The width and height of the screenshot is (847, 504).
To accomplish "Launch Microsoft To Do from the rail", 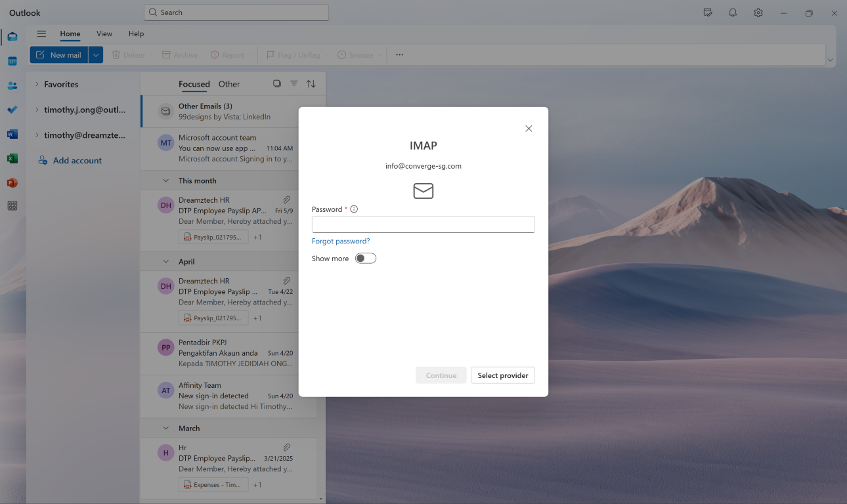I will click(12, 110).
